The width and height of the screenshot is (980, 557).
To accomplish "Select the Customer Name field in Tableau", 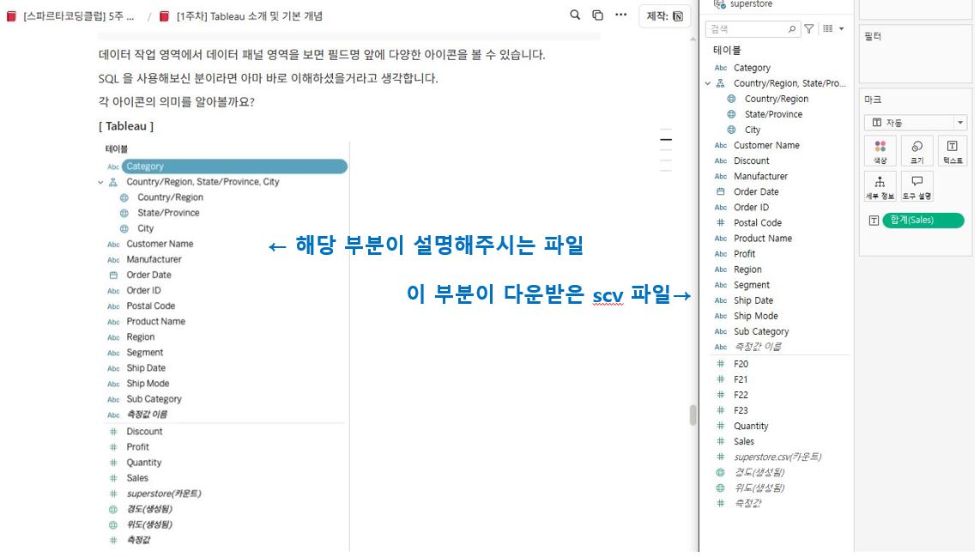I will pos(766,145).
